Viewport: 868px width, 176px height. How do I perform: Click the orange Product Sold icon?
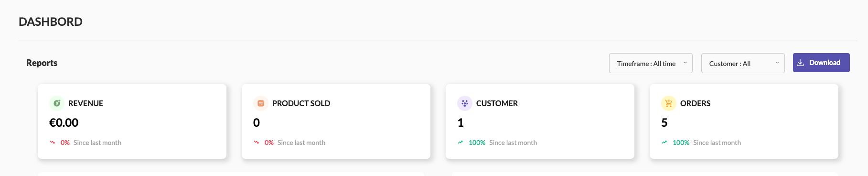click(261, 103)
